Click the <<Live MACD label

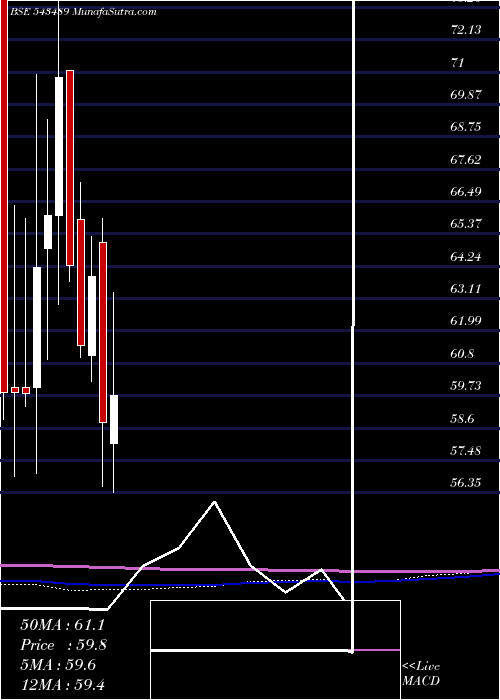coord(421,674)
